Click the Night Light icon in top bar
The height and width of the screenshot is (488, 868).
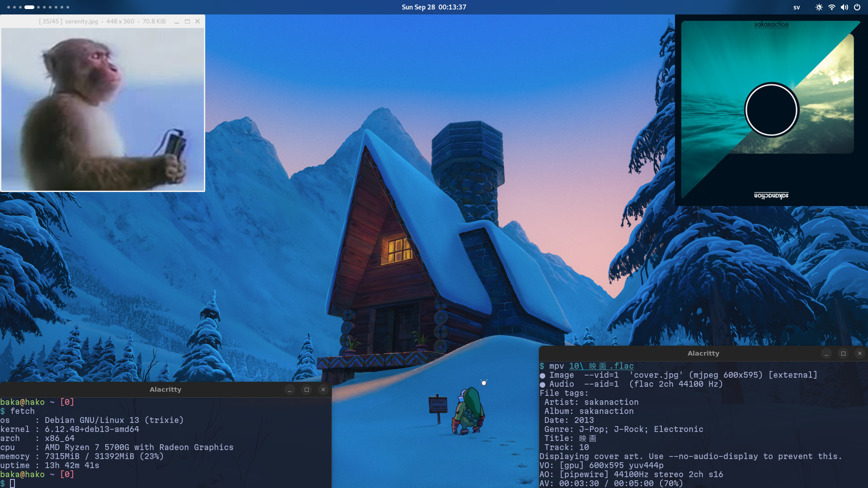pyautogui.click(x=819, y=7)
